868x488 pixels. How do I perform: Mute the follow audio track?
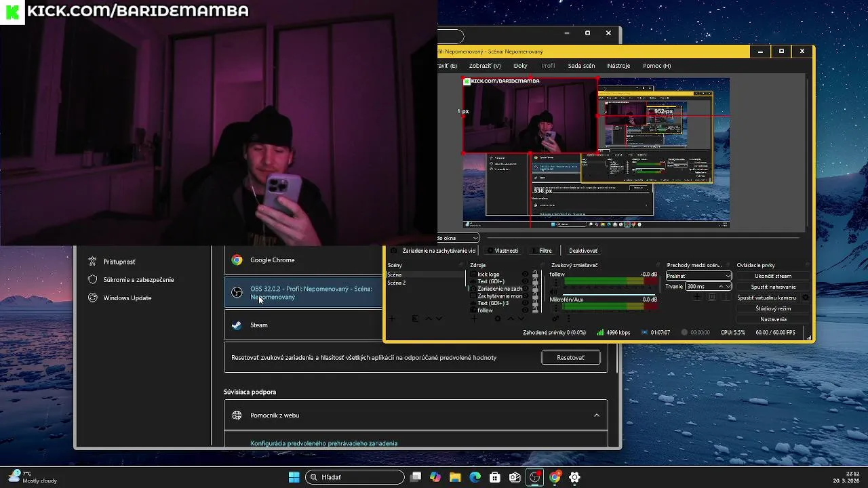click(x=553, y=292)
